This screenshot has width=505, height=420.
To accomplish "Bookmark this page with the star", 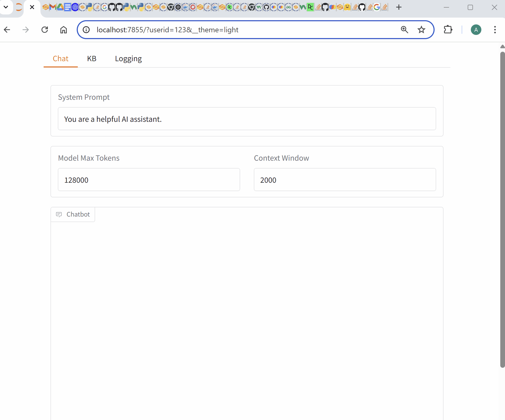I will pyautogui.click(x=421, y=30).
